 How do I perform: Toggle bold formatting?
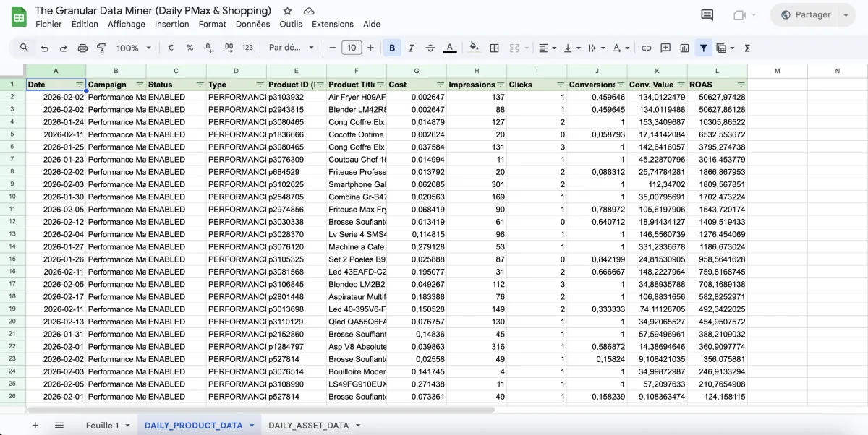pyautogui.click(x=392, y=48)
